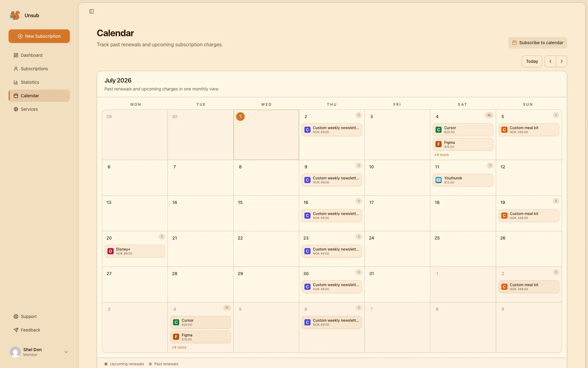Click the WED column header
The width and height of the screenshot is (588, 368).
pos(266,105)
